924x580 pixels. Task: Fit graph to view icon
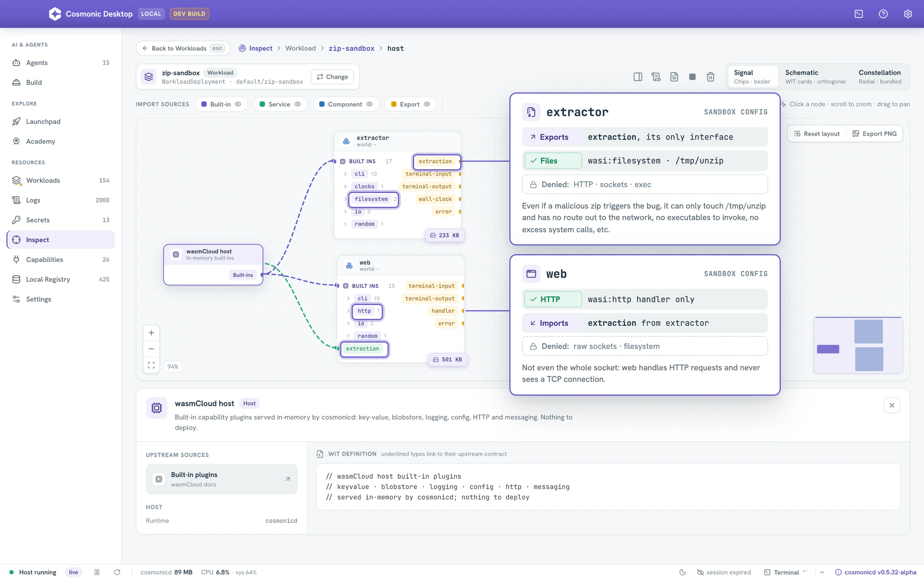151,365
